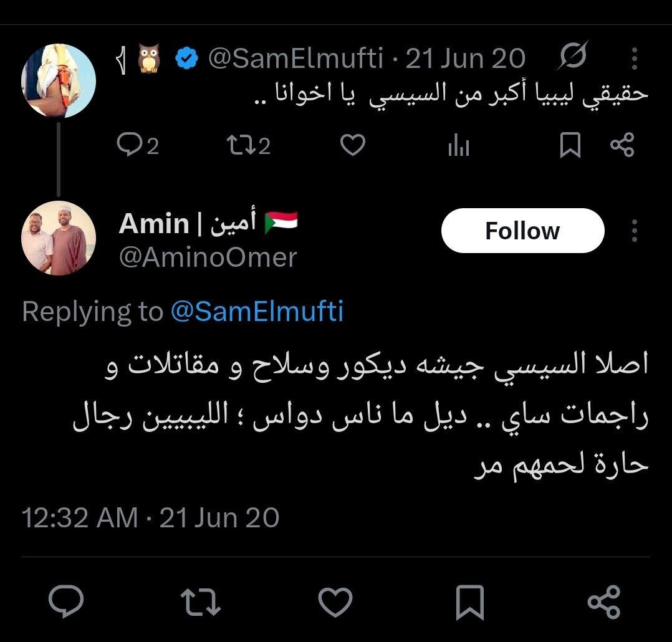Bookmark the top SamElmufti tweet

coord(570,145)
